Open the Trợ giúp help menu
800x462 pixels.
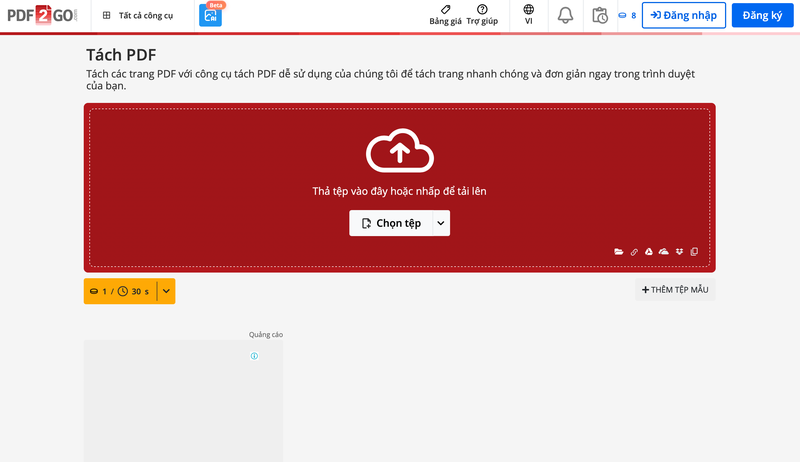coord(482,15)
